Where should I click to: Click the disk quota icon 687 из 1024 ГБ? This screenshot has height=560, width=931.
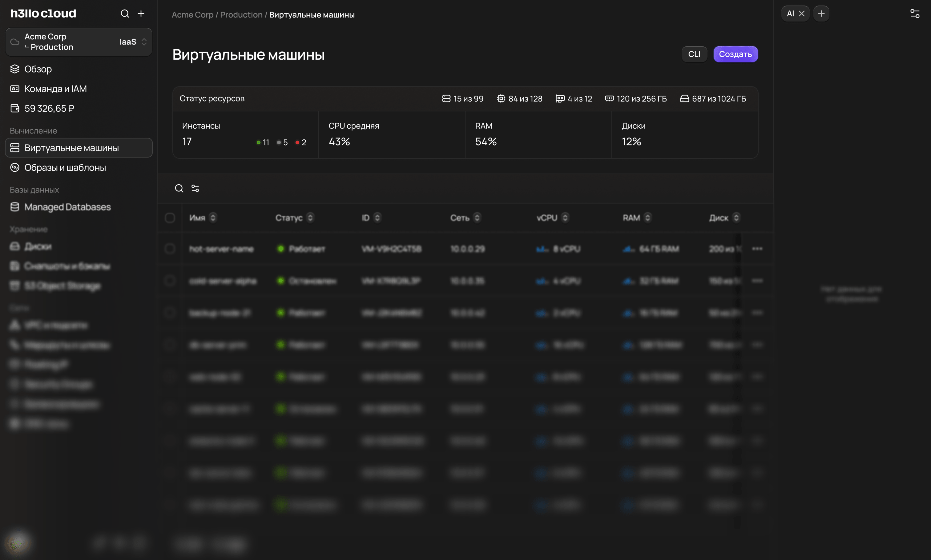684,98
